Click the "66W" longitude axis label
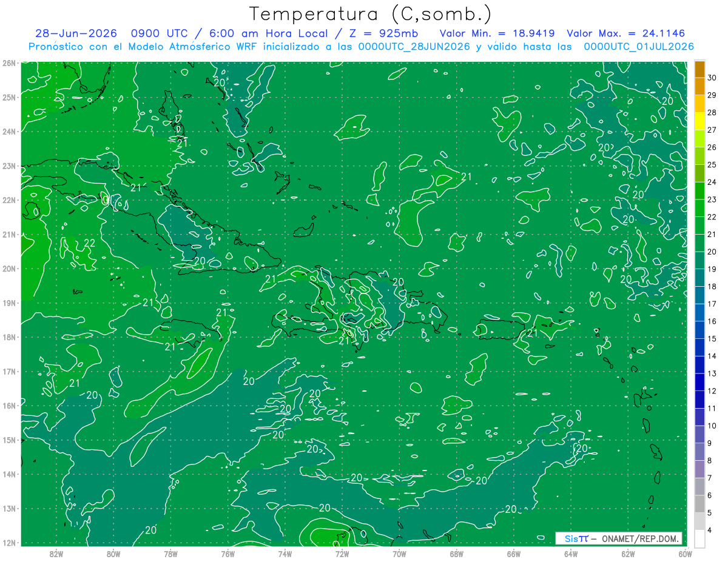 click(513, 554)
